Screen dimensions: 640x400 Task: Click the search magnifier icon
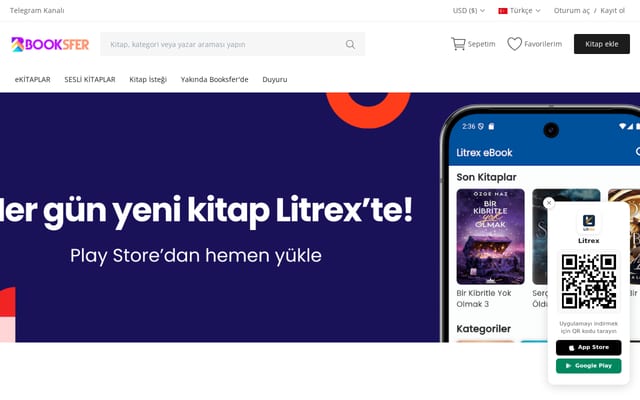click(x=350, y=44)
